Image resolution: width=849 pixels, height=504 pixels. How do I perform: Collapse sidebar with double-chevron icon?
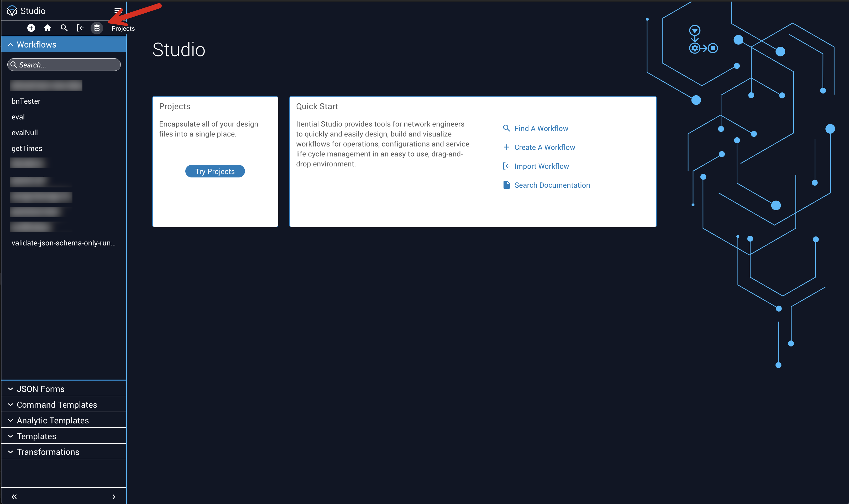pos(14,497)
